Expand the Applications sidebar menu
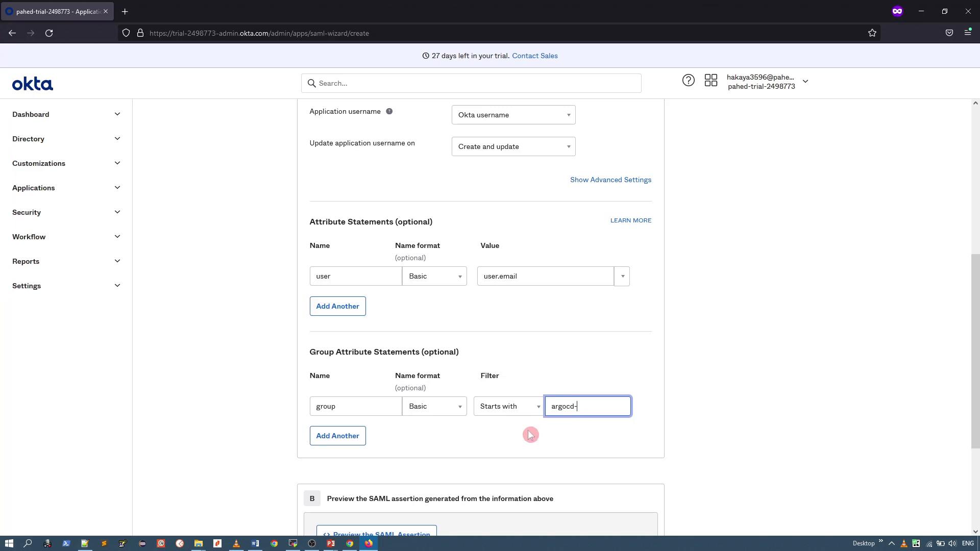This screenshot has height=551, width=980. click(66, 188)
